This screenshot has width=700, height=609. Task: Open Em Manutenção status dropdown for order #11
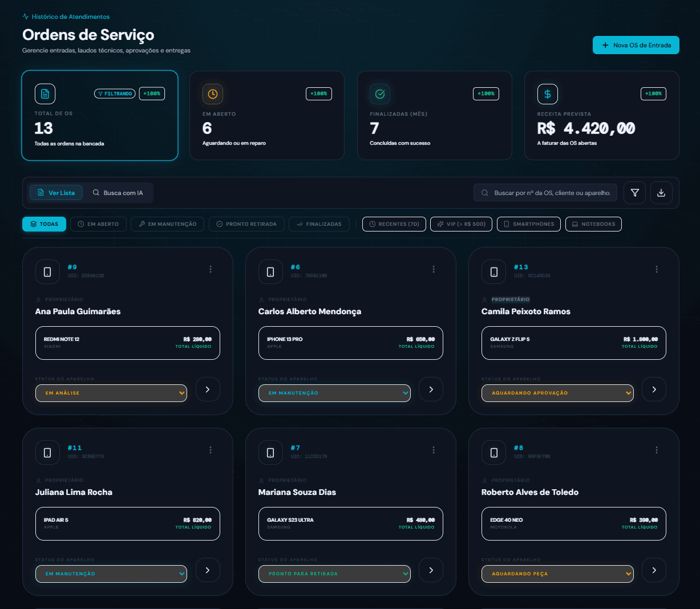point(111,574)
